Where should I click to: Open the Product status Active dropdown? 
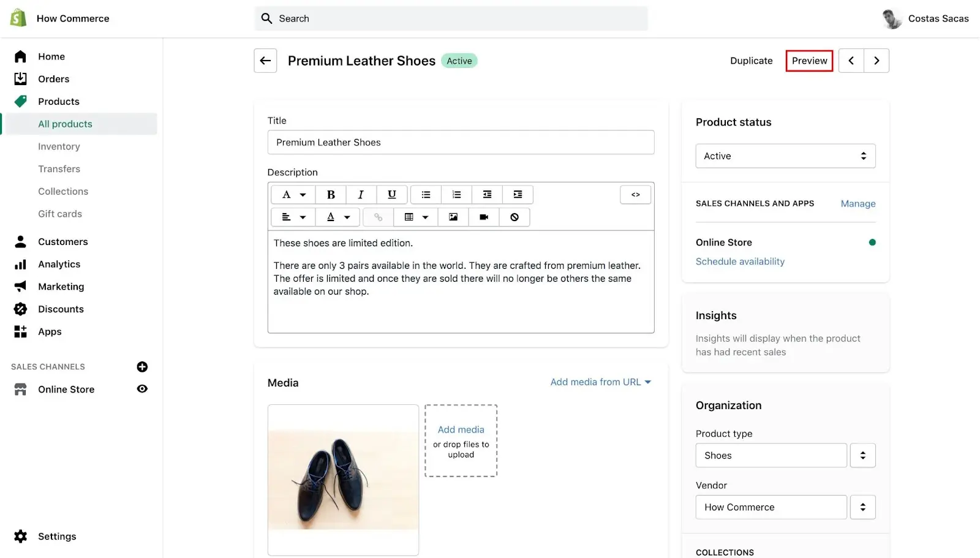tap(785, 156)
